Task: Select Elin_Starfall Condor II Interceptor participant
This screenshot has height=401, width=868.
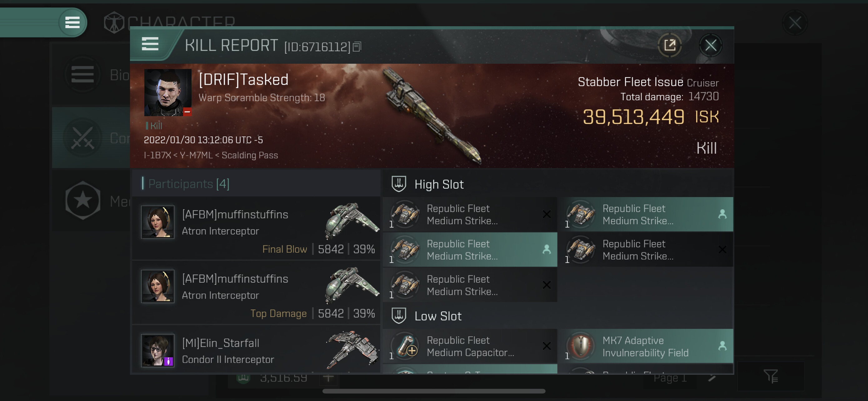Action: click(x=256, y=350)
